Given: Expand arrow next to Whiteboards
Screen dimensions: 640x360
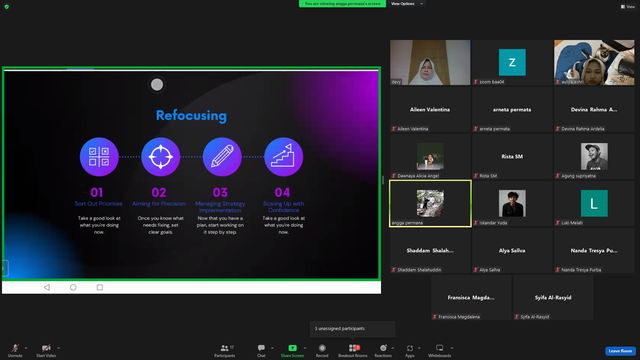Looking at the screenshot, I should [x=452, y=348].
